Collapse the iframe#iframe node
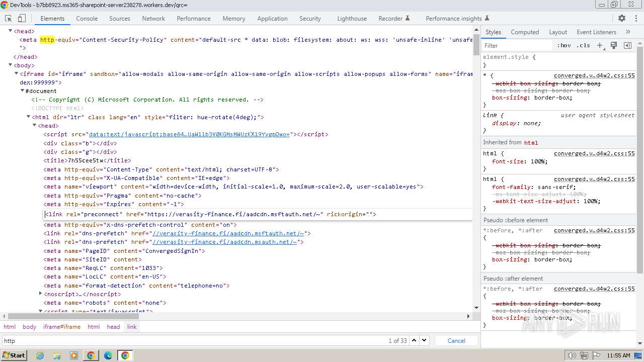This screenshot has width=644, height=362. tap(16, 73)
